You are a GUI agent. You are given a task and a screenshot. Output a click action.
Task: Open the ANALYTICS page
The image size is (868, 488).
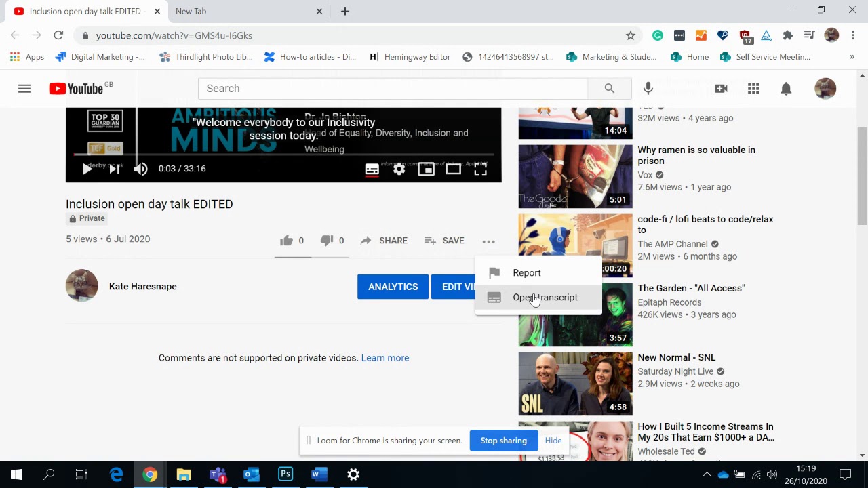393,287
